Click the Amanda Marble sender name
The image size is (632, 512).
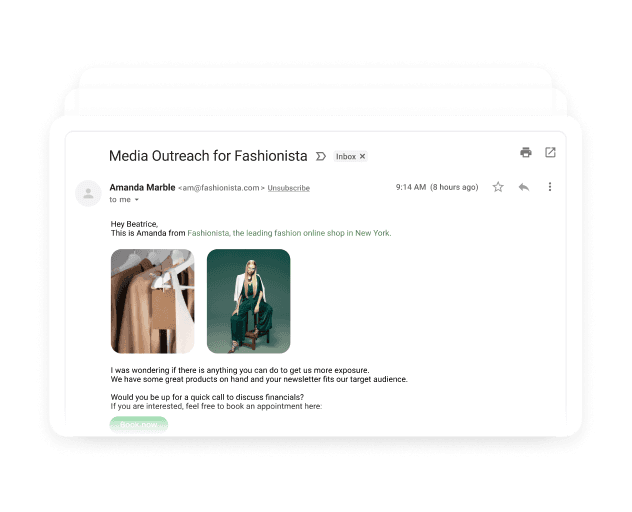(142, 187)
